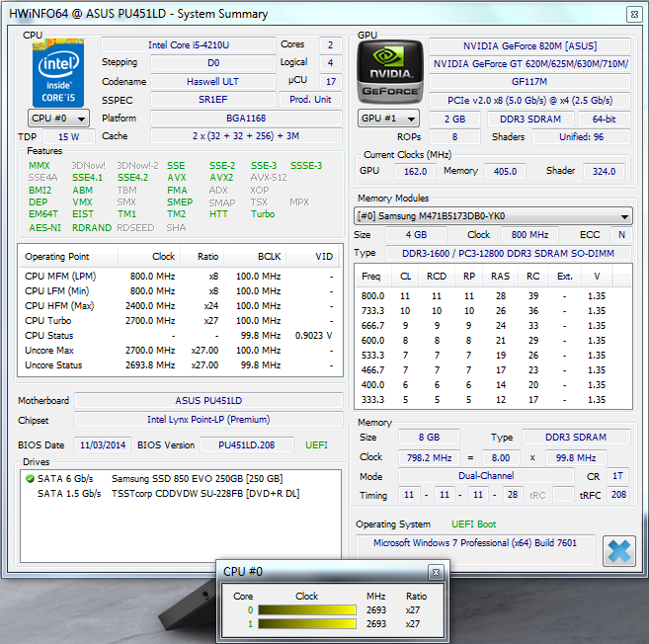
Task: Click the DDR3-1600 / PC3-12800 type field
Action: [x=509, y=253]
